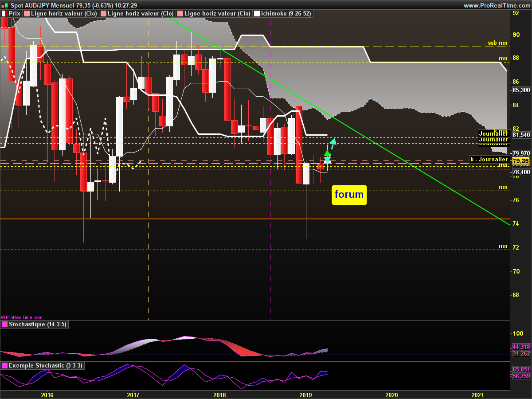The height and width of the screenshot is (399, 532).
Task: Open Ichimoku (9 26 52) indicator settings
Action: coord(286,14)
